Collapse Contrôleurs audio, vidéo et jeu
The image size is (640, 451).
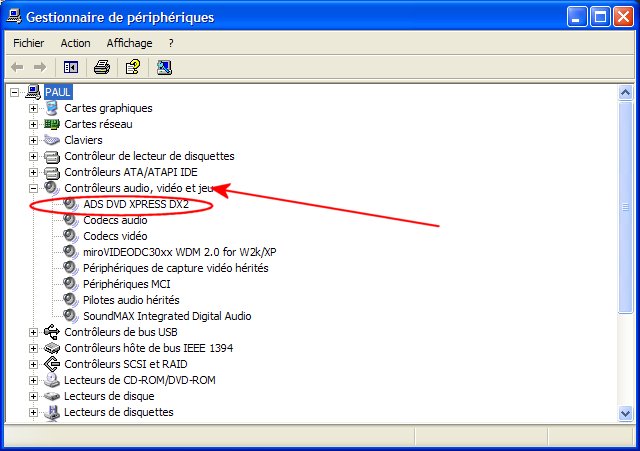33,188
